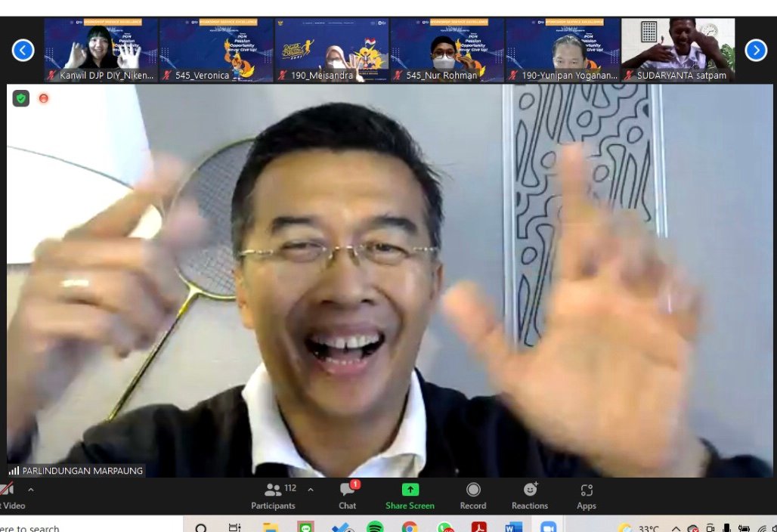This screenshot has width=777, height=532.
Task: Click the red recording indicator icon
Action: click(44, 98)
